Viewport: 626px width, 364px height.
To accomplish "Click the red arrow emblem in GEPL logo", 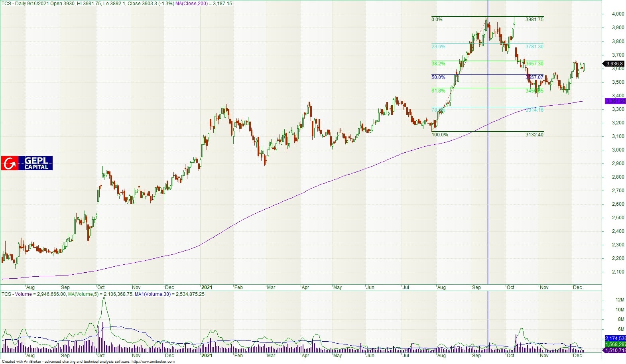I will [x=10, y=163].
